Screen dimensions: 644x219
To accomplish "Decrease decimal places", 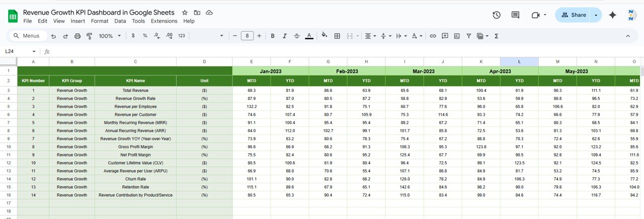I will pyautogui.click(x=157, y=36).
